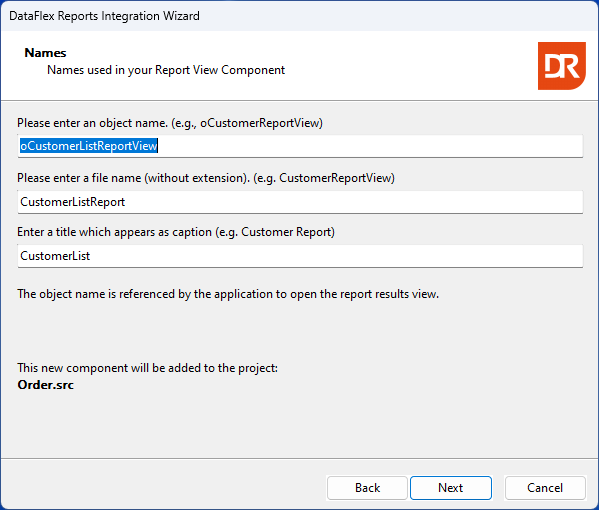The width and height of the screenshot is (599, 510).
Task: Click the Please enter a file name label
Action: [x=133, y=178]
